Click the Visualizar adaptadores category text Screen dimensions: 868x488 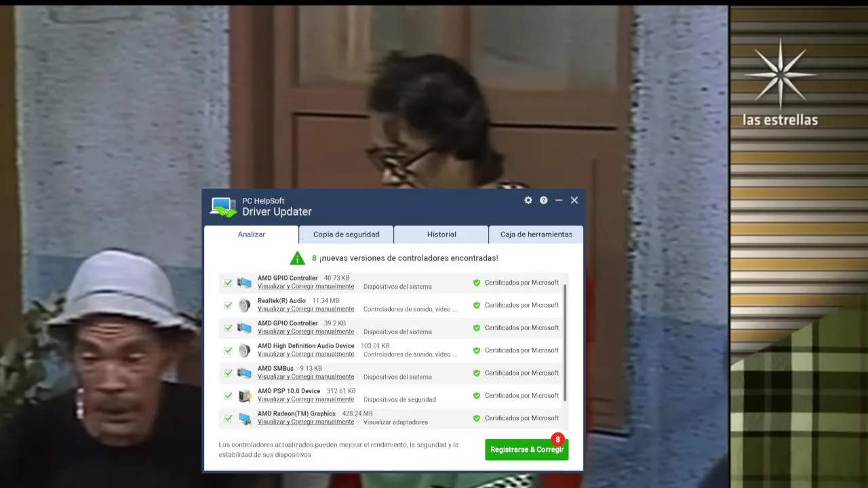(395, 422)
